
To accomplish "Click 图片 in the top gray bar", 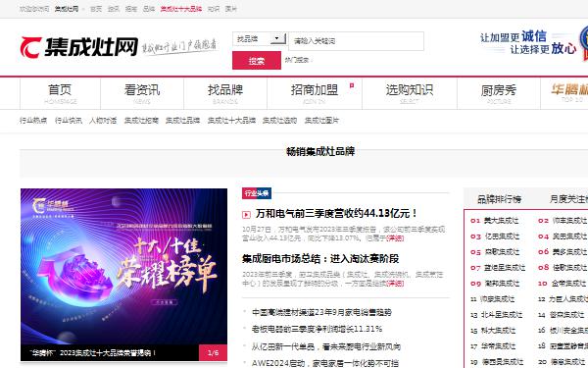I will click(x=231, y=9).
